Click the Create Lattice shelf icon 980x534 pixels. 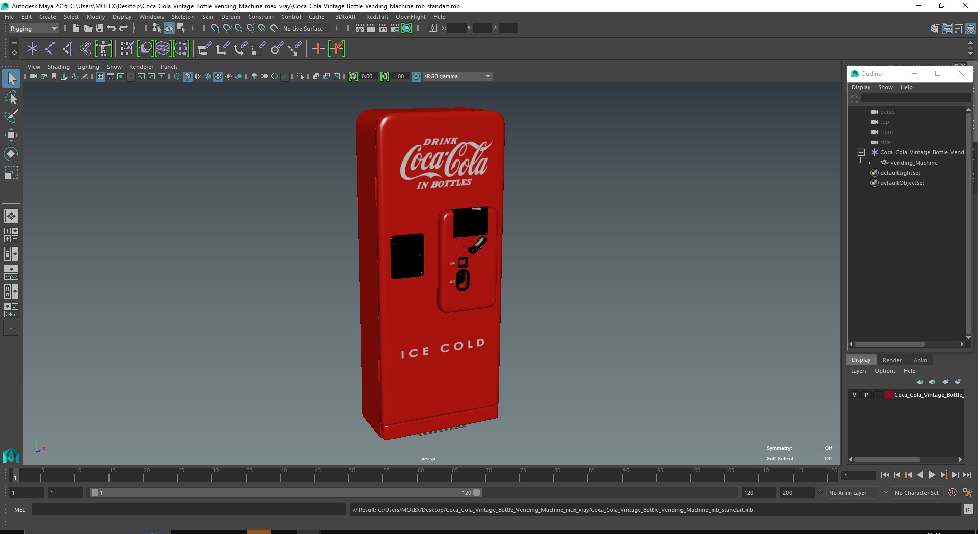162,49
